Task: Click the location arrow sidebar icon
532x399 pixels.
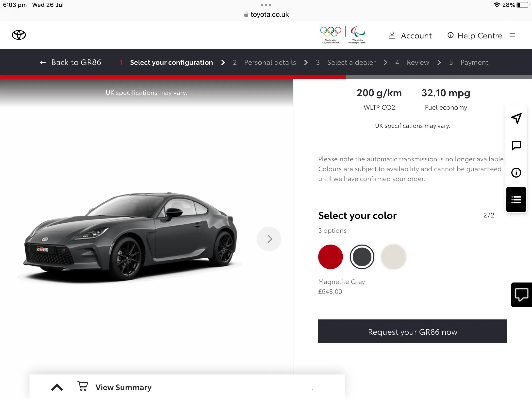Action: [x=516, y=118]
